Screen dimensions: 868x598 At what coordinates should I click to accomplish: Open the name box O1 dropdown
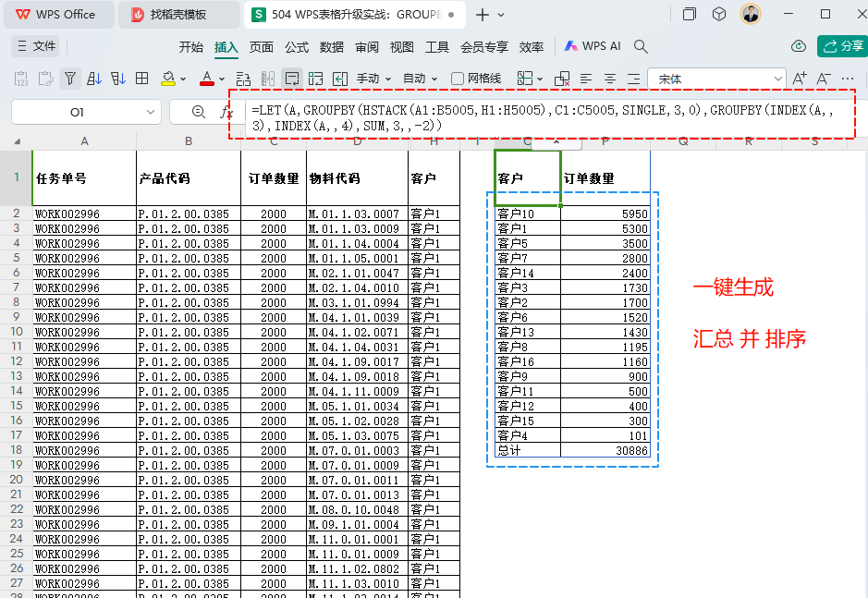coord(150,112)
